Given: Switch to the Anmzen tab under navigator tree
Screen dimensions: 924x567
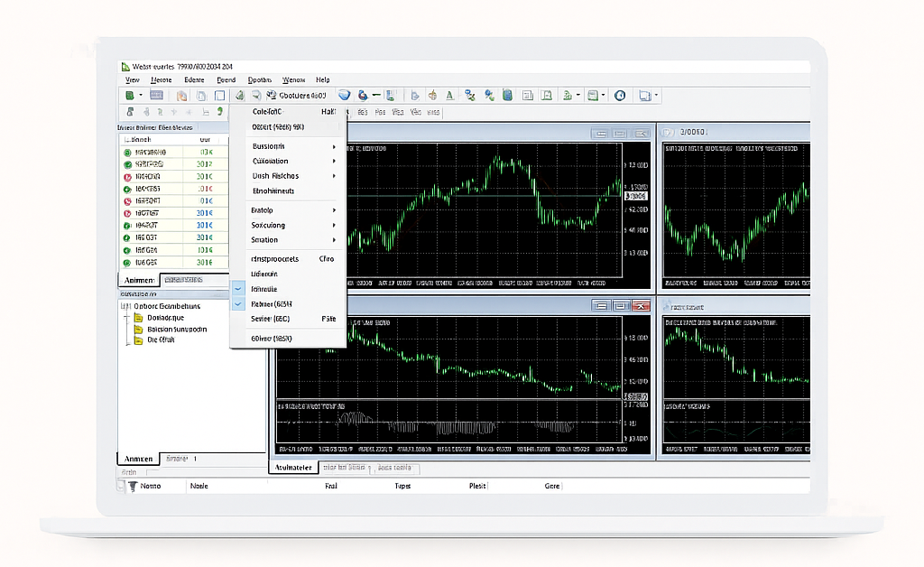Looking at the screenshot, I should [x=138, y=460].
